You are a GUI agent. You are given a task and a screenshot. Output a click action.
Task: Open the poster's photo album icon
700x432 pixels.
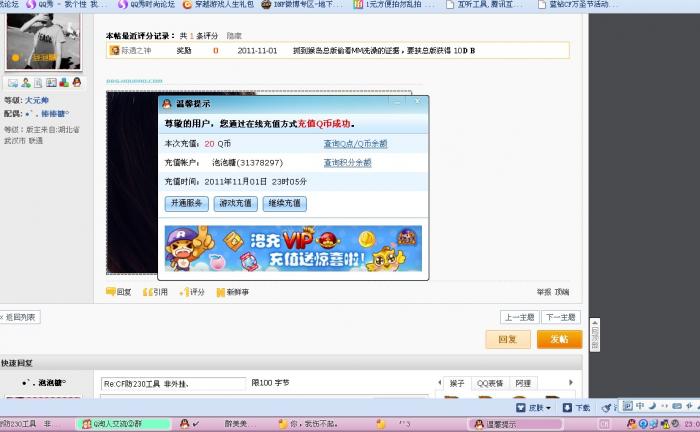point(51,83)
